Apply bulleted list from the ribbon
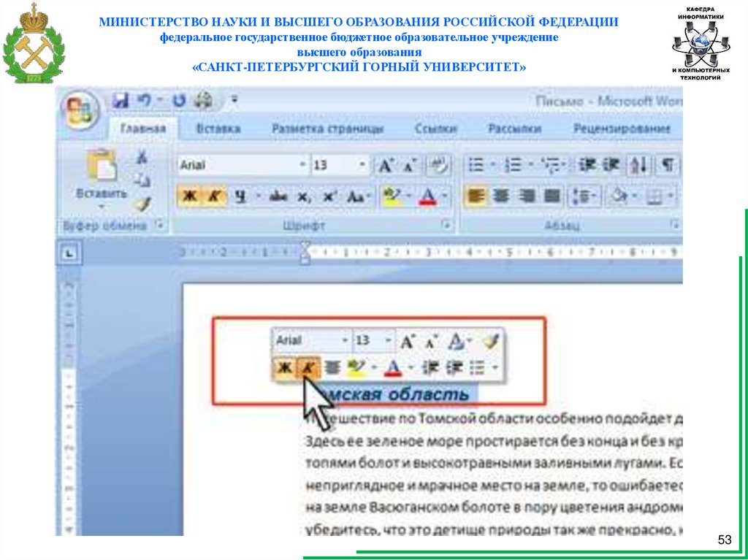This screenshot has height=560, width=748. pyautogui.click(x=476, y=166)
